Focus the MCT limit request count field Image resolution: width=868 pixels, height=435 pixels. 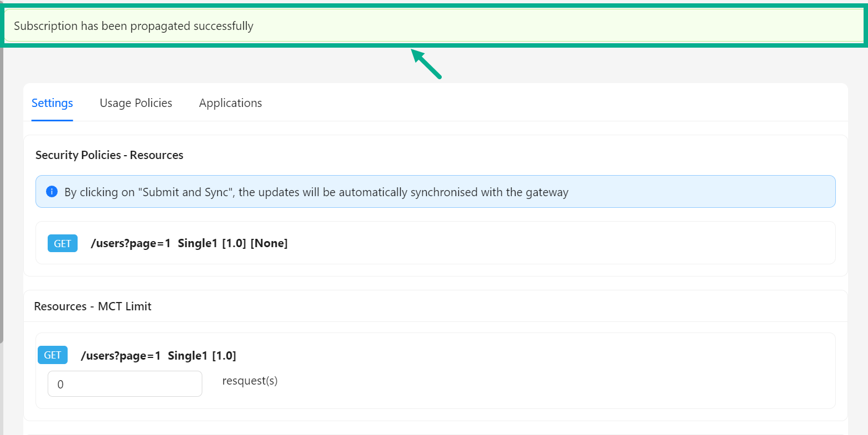pyautogui.click(x=125, y=384)
